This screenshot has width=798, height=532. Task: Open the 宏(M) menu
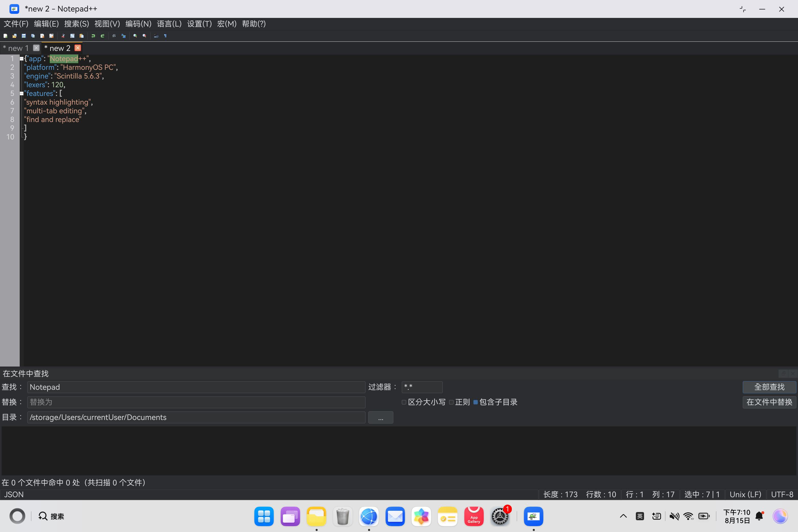coord(227,24)
